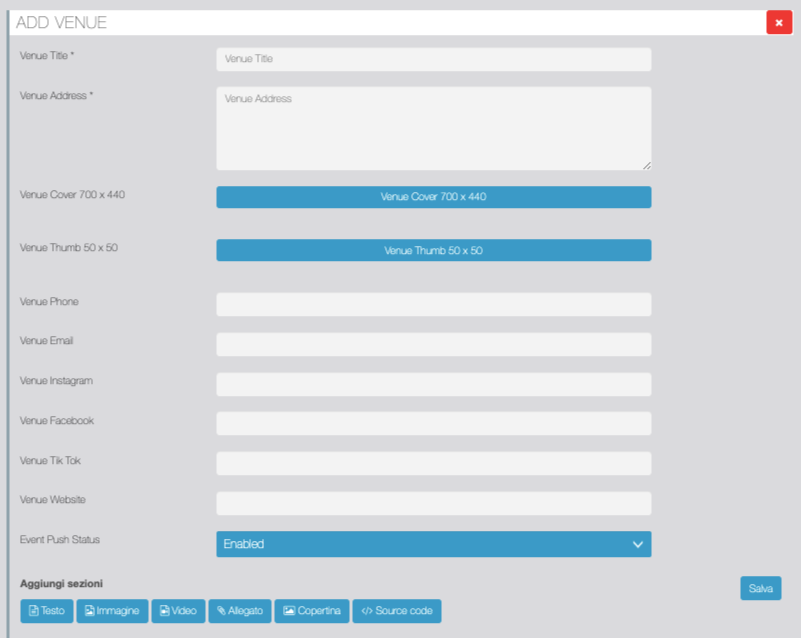Image resolution: width=801 pixels, height=638 pixels.
Task: Add an Allegato attachment section
Action: 240,611
